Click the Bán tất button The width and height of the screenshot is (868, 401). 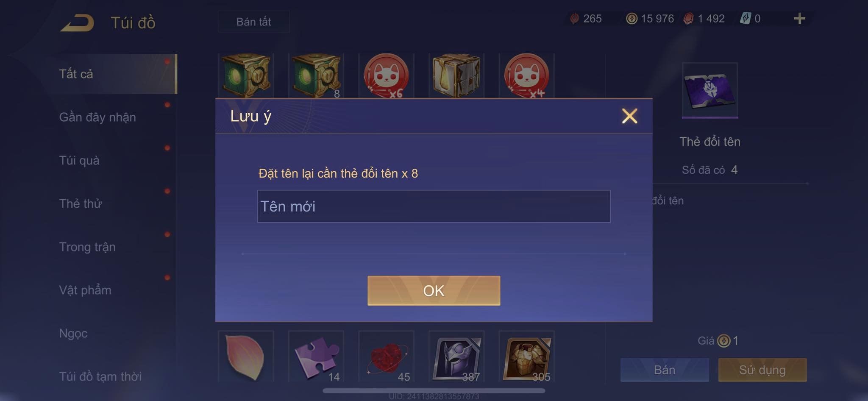click(253, 22)
